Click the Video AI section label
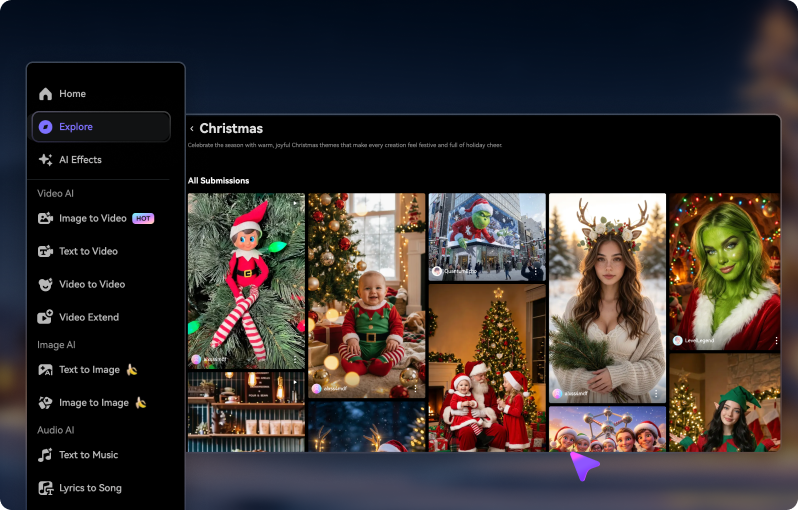The height and width of the screenshot is (510, 798). tap(55, 193)
